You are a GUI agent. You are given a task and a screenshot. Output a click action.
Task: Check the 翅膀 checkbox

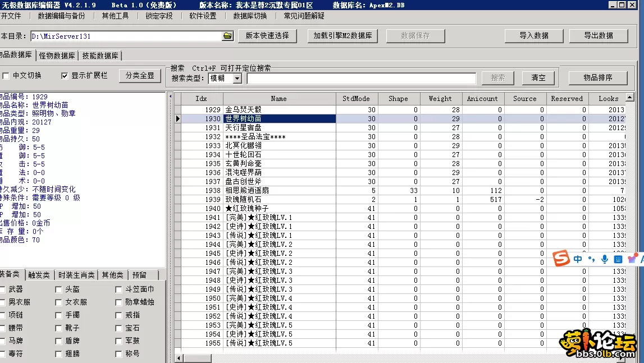coord(59,354)
